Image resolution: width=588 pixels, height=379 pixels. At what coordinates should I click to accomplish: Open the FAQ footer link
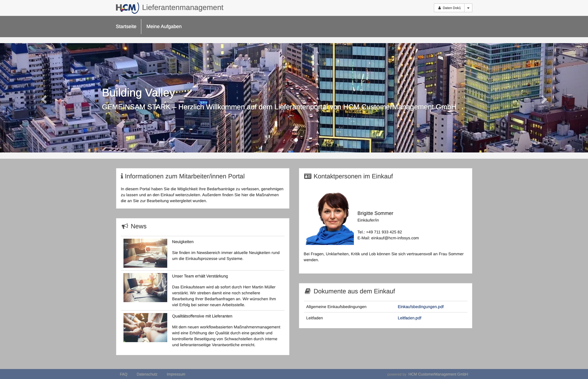[123, 374]
